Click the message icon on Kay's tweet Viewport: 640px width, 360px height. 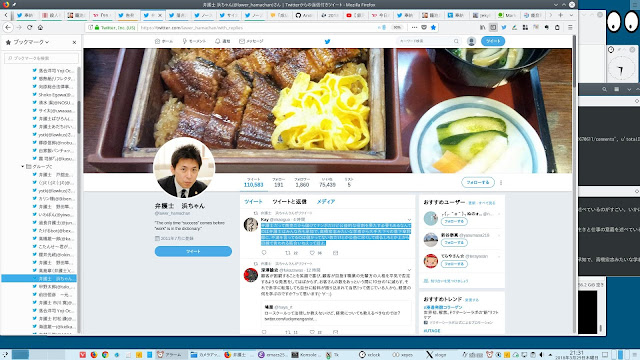pos(336,253)
